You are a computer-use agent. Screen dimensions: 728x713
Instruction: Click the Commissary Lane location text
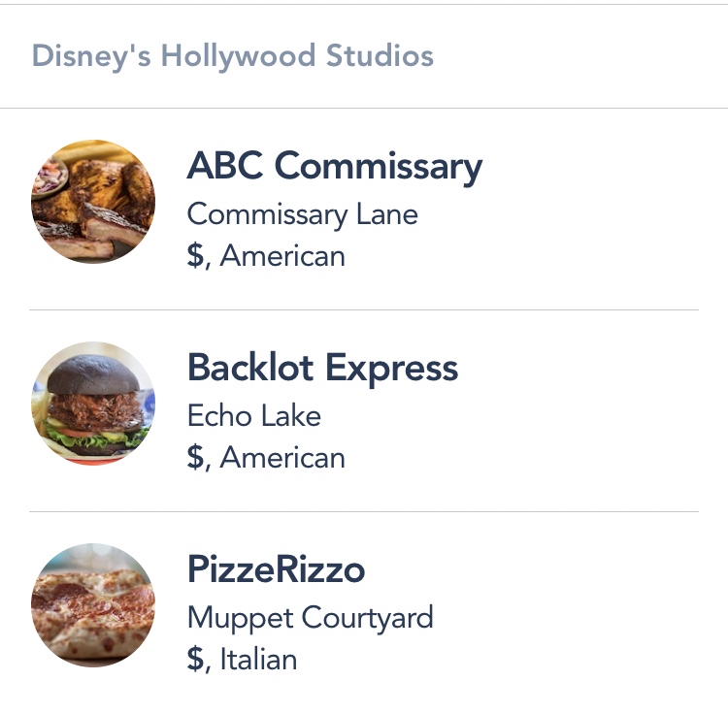[302, 213]
